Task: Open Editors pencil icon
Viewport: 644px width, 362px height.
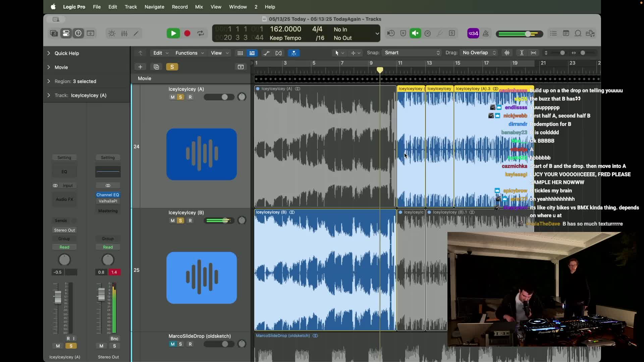Action: pos(136,33)
